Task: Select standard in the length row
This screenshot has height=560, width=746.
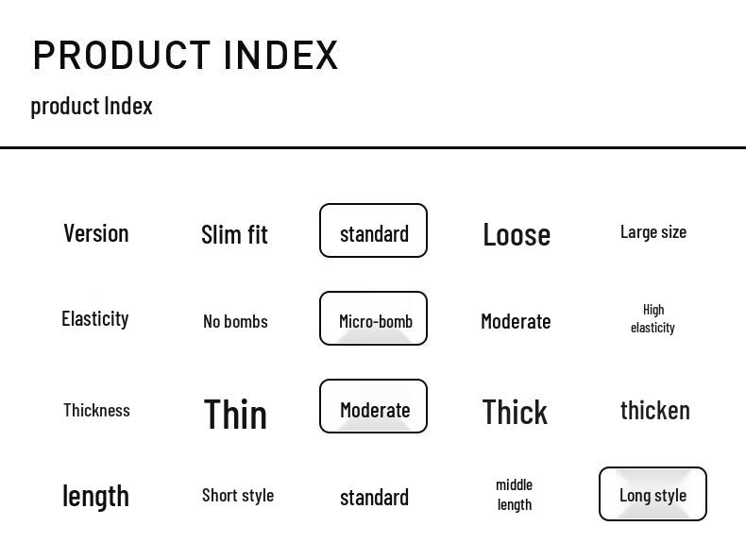Action: click(374, 497)
